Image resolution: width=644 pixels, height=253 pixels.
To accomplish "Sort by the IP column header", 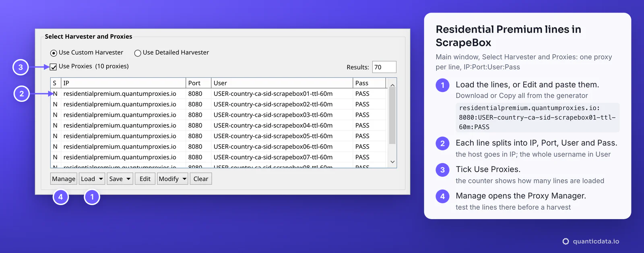I will (x=123, y=83).
